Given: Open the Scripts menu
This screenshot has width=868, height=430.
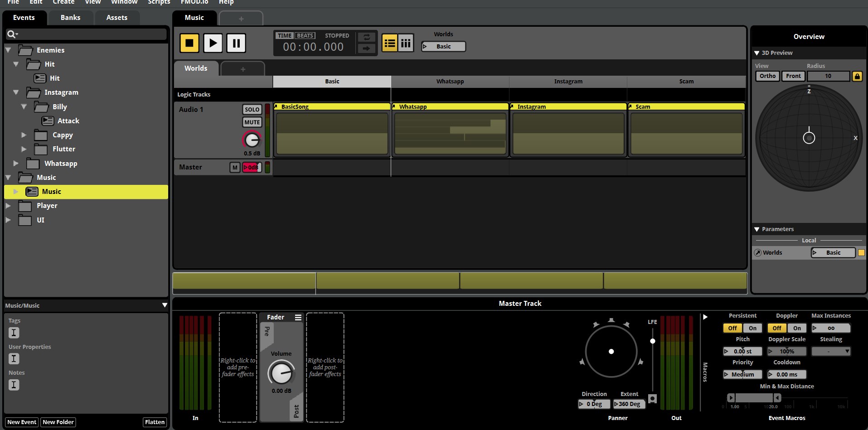Looking at the screenshot, I should [159, 2].
